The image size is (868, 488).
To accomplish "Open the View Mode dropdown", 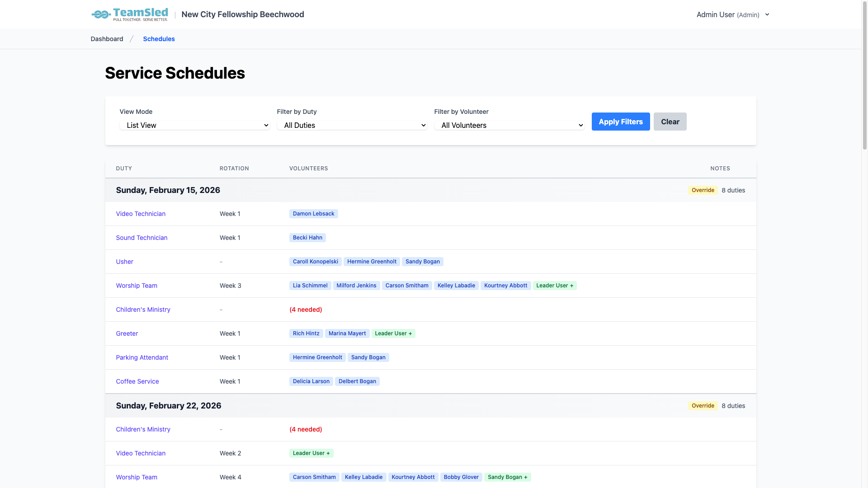I will coord(195,125).
